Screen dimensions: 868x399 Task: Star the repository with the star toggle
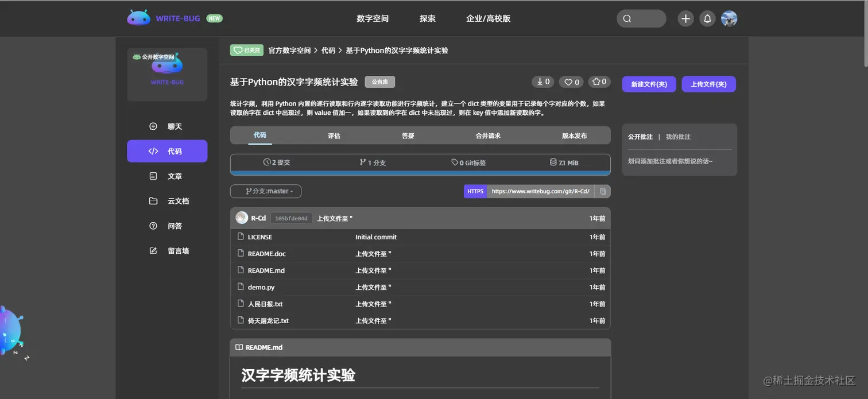(599, 82)
